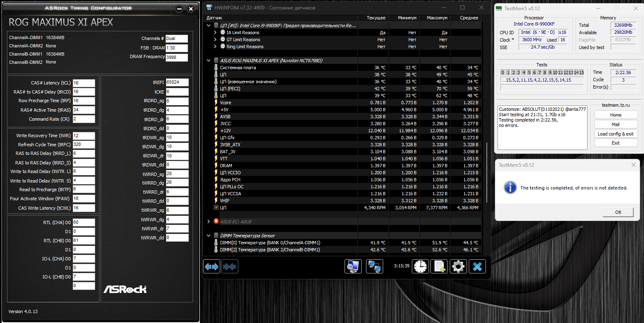Expand the GT Limit Reasons row

215,40
